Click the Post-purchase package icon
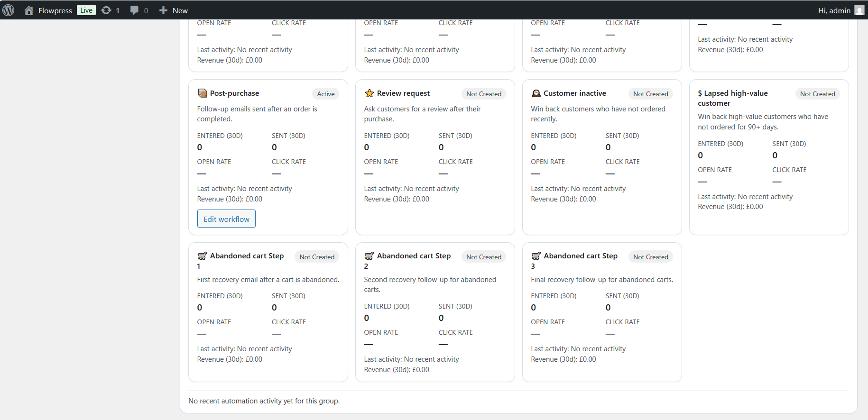This screenshot has height=420, width=868. [x=202, y=93]
